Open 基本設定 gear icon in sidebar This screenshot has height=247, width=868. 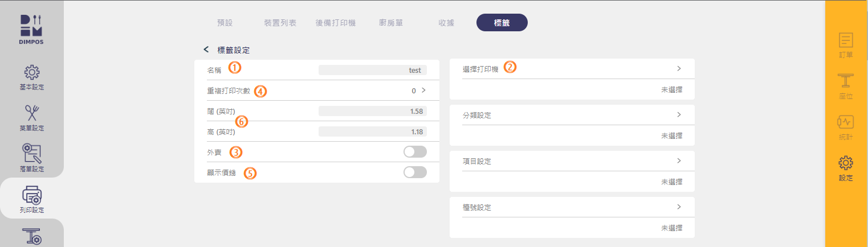pyautogui.click(x=32, y=74)
